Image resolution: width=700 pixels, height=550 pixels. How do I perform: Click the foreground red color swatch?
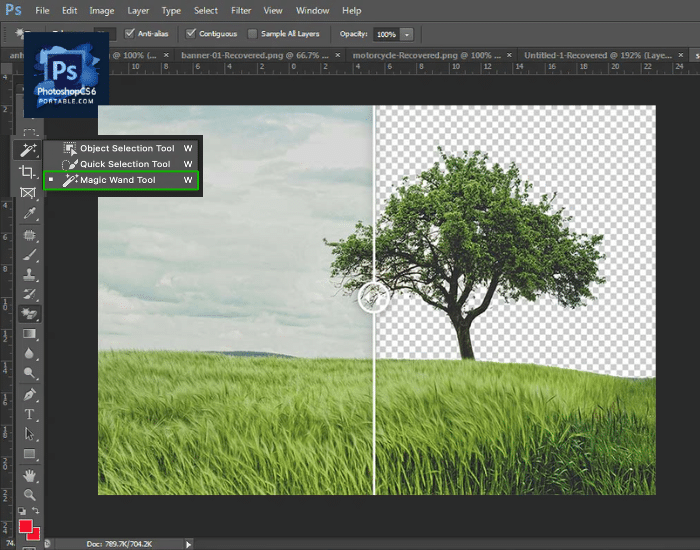point(25,526)
